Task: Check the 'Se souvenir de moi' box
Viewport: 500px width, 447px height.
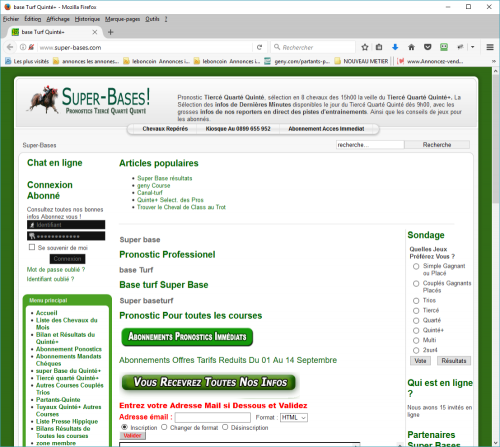Action: point(32,247)
